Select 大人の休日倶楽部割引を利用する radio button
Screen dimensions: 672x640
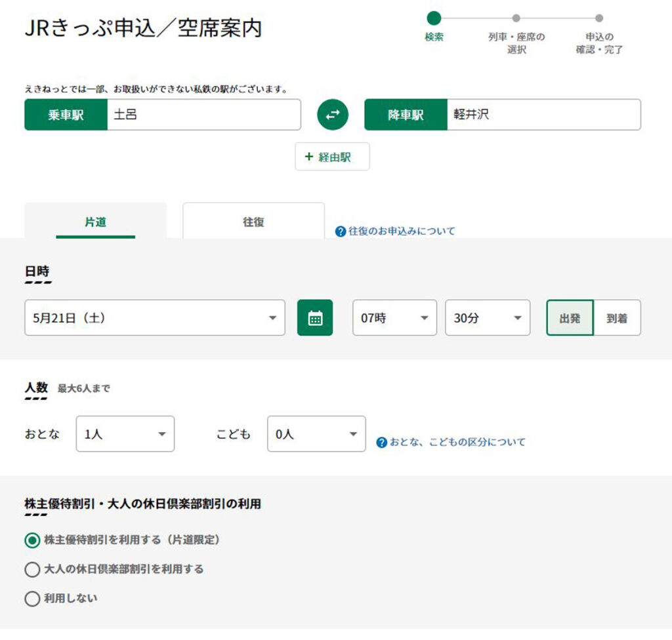click(x=32, y=569)
